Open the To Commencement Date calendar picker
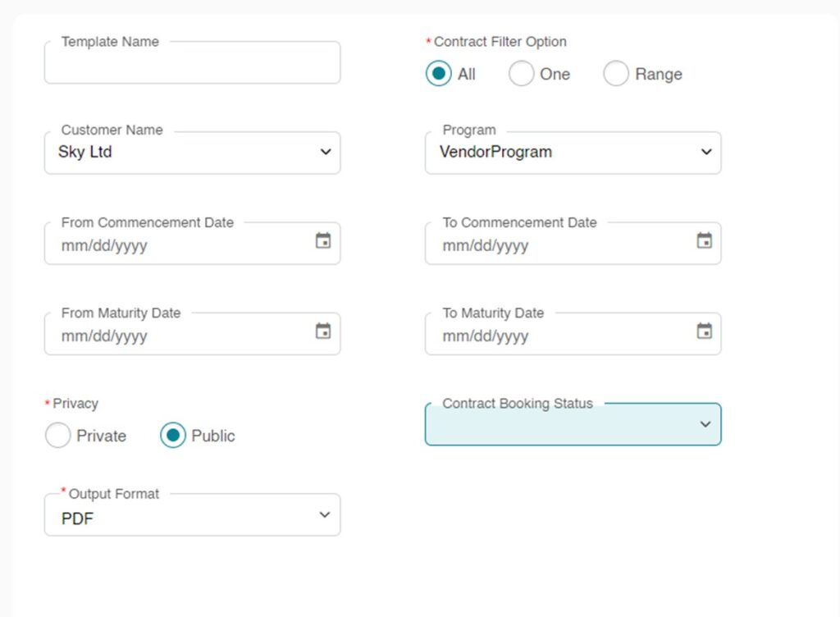Image resolution: width=840 pixels, height=617 pixels. [x=704, y=241]
